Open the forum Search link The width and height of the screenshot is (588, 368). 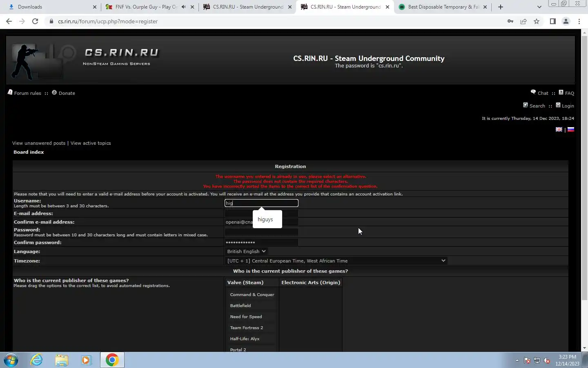(537, 106)
